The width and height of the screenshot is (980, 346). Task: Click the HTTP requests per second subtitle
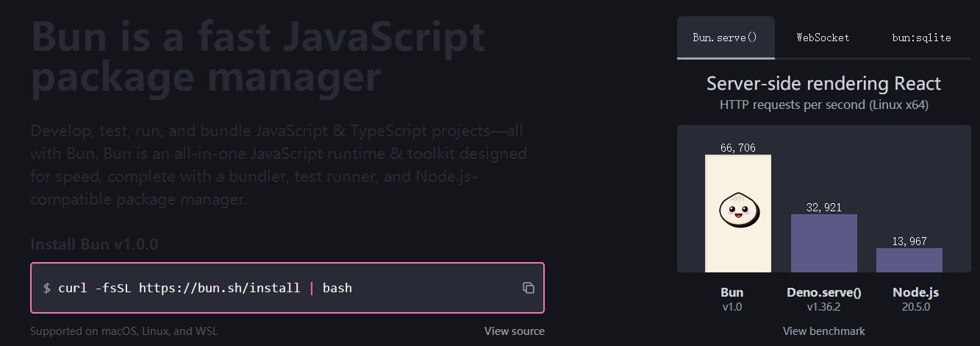[x=823, y=105]
